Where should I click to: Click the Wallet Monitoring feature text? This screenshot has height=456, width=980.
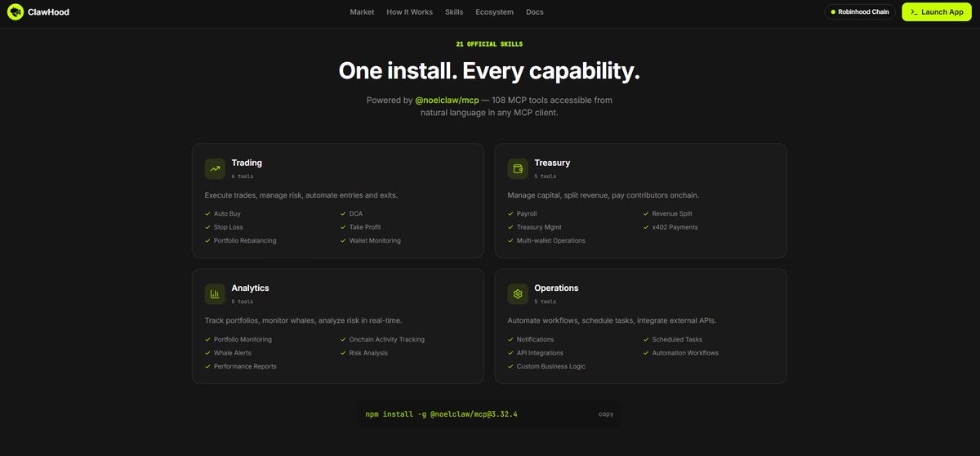[375, 241]
